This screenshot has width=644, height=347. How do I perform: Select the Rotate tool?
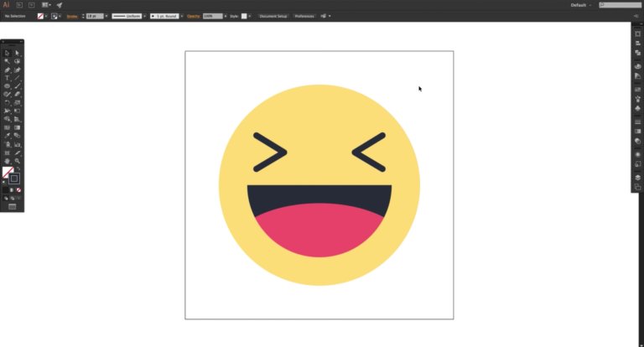(7, 102)
